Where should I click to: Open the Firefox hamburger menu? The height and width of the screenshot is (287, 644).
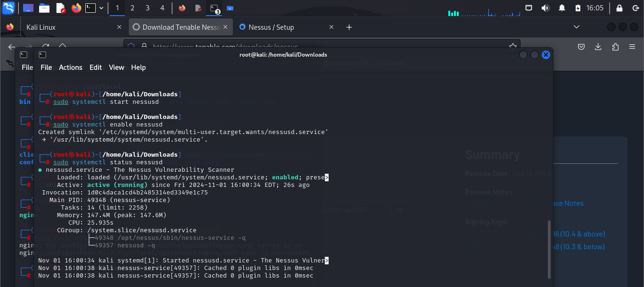tap(632, 47)
